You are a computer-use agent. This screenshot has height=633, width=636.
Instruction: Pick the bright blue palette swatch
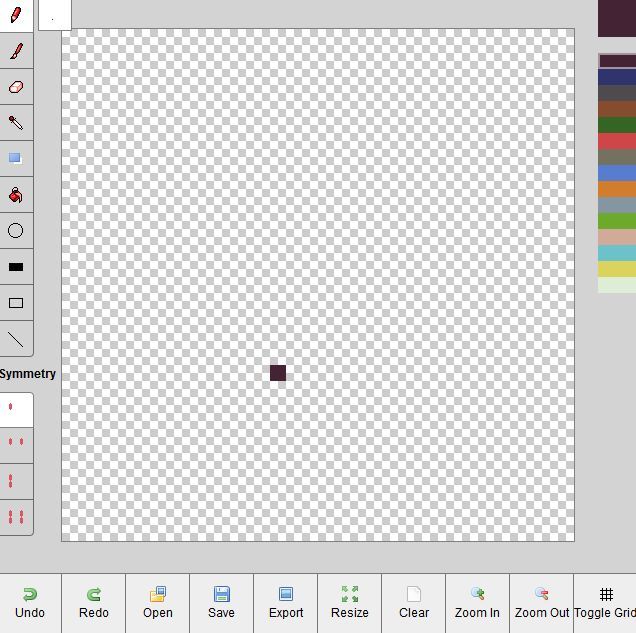point(617,173)
